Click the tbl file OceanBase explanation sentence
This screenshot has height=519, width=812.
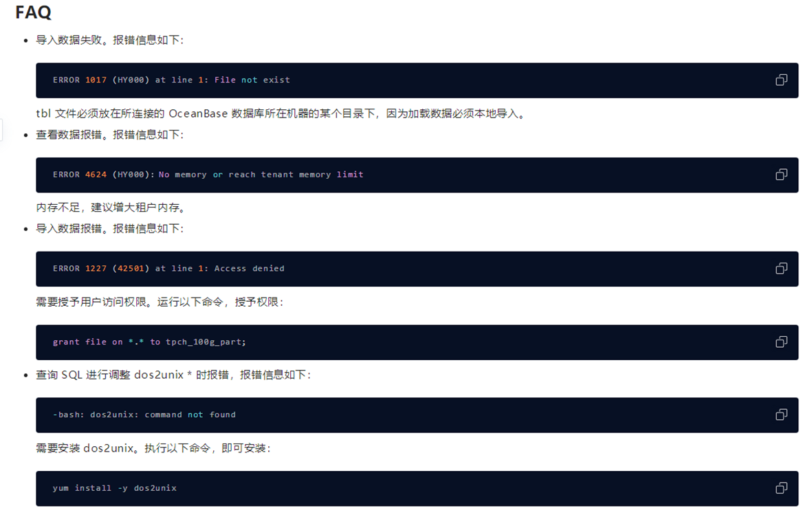click(282, 113)
